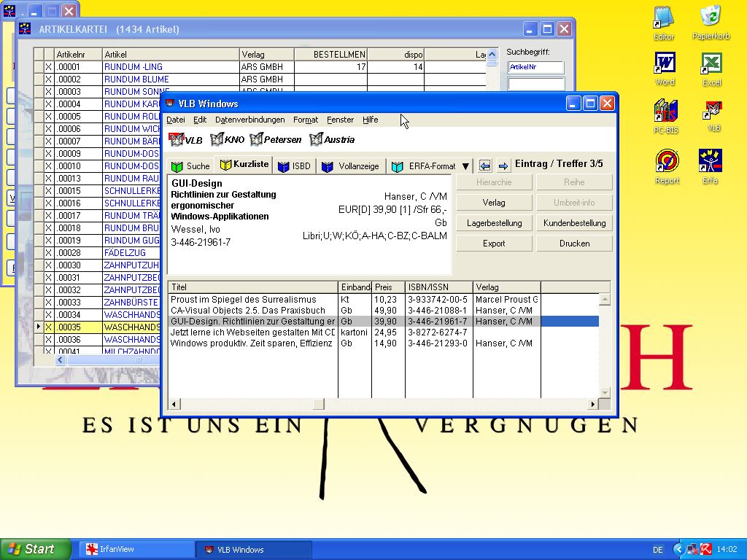Click the ArtikelNr Suchbegriff field
This screenshot has height=560, width=747.
coord(536,67)
